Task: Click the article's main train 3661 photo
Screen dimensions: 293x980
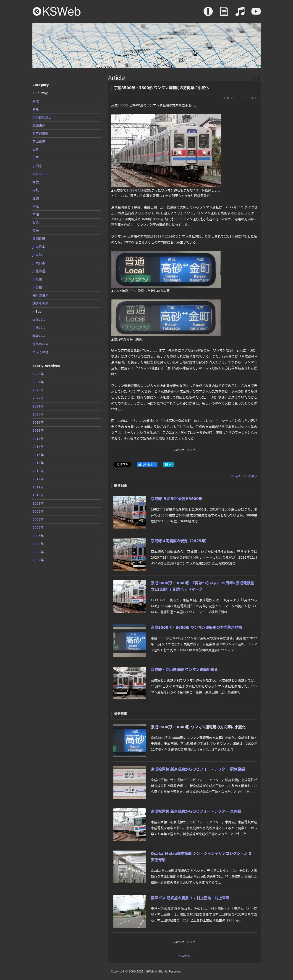Action: [166, 150]
